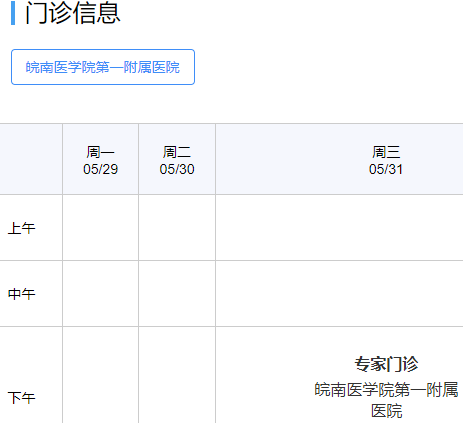Select the 周二 05/30 column header
Screen dimensions: 463x423
point(177,160)
